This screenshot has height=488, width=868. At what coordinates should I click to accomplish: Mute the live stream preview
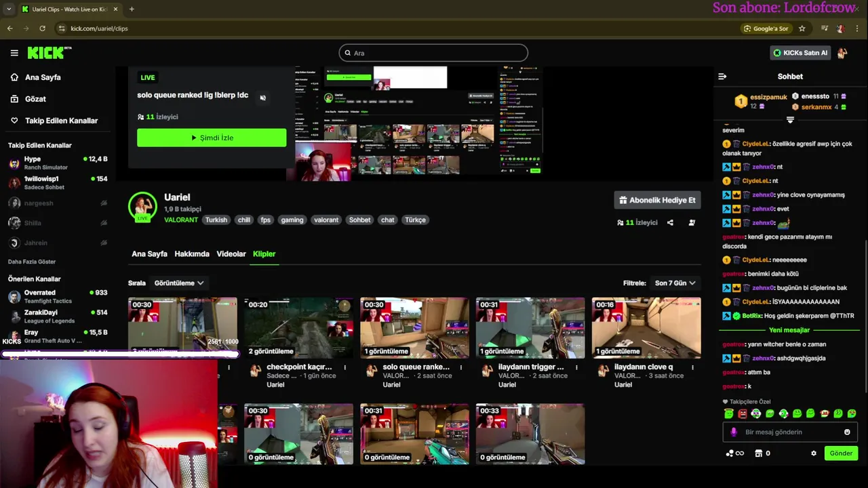[x=263, y=98]
